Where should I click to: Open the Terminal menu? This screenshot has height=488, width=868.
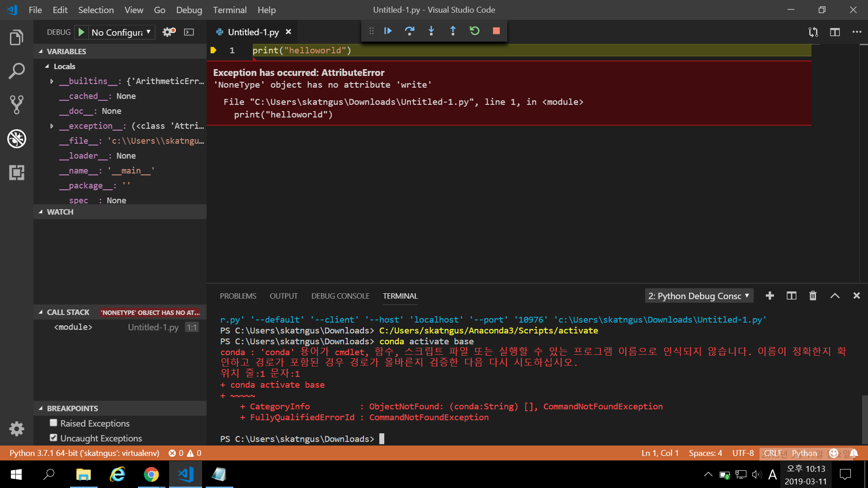click(230, 10)
